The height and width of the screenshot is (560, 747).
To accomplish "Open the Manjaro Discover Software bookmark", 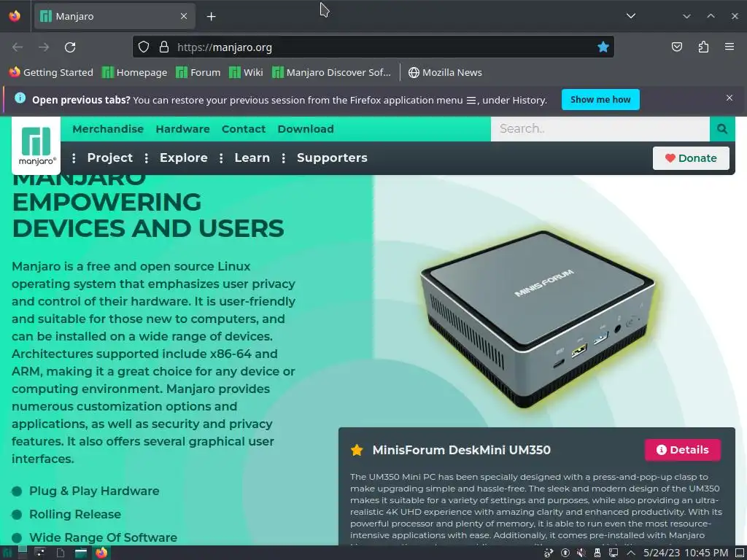I will pos(331,72).
